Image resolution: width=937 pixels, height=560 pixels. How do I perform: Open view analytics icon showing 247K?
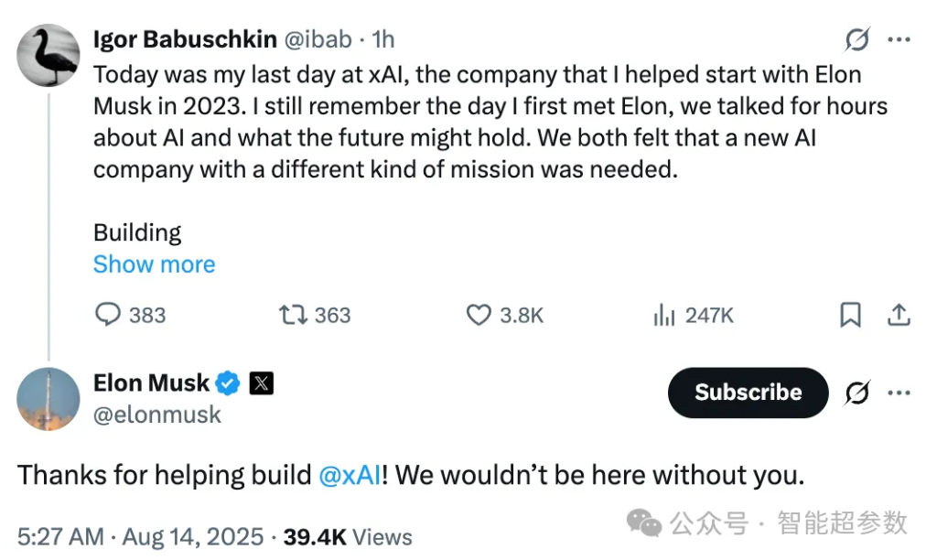[x=663, y=315]
